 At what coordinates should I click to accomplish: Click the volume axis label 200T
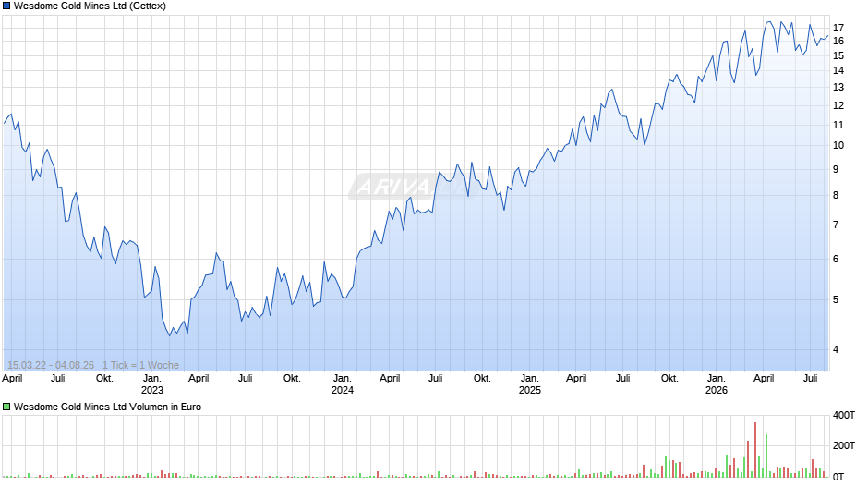844,445
